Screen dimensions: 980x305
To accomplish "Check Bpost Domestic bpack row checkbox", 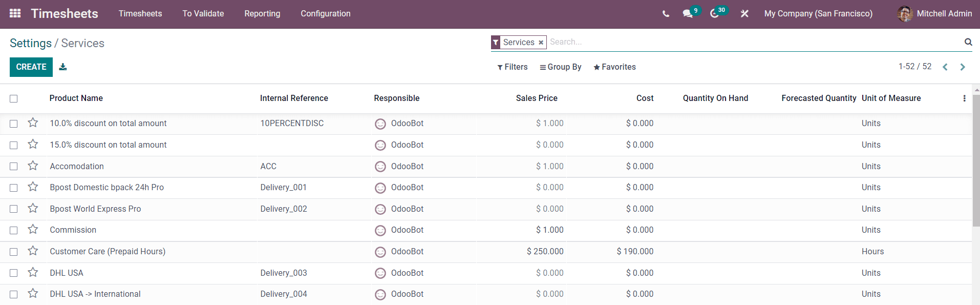I will pos(14,188).
